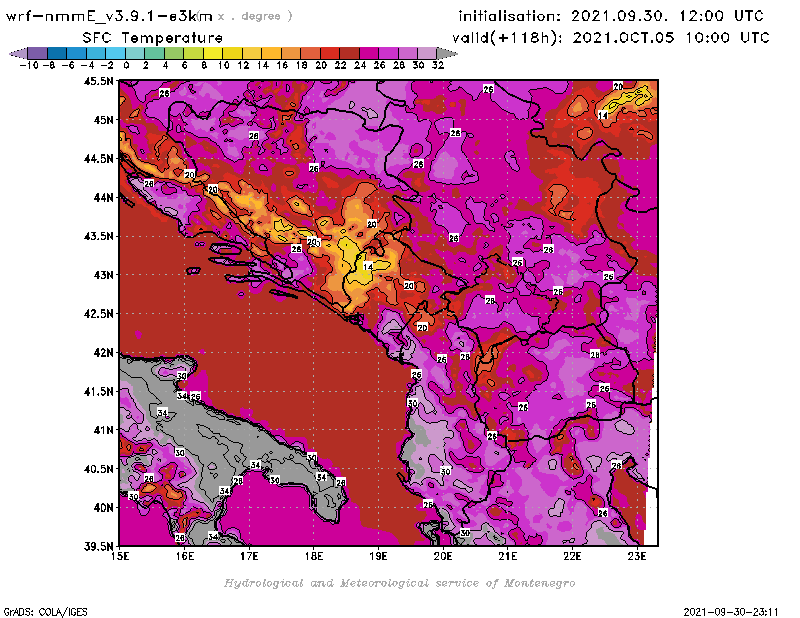800x618 pixels.
Task: Click the '21E' longitude label
Action: [x=508, y=556]
